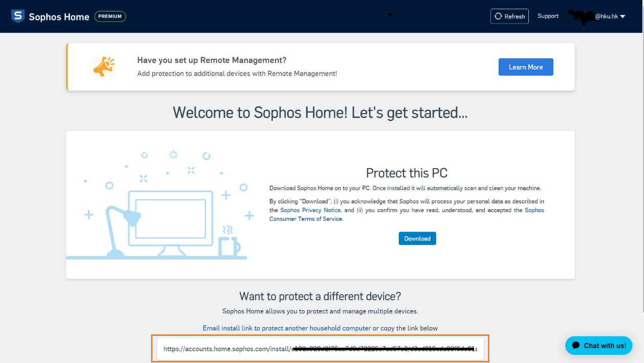Click Support in the top navigation
The image size is (644, 363).
548,16
